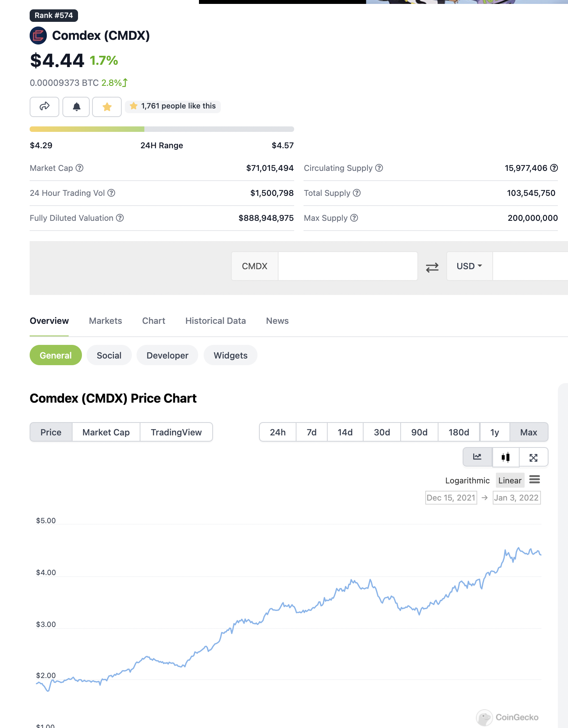Image resolution: width=568 pixels, height=728 pixels.
Task: Click the 0.00009373 BTC price text
Action: (x=64, y=83)
